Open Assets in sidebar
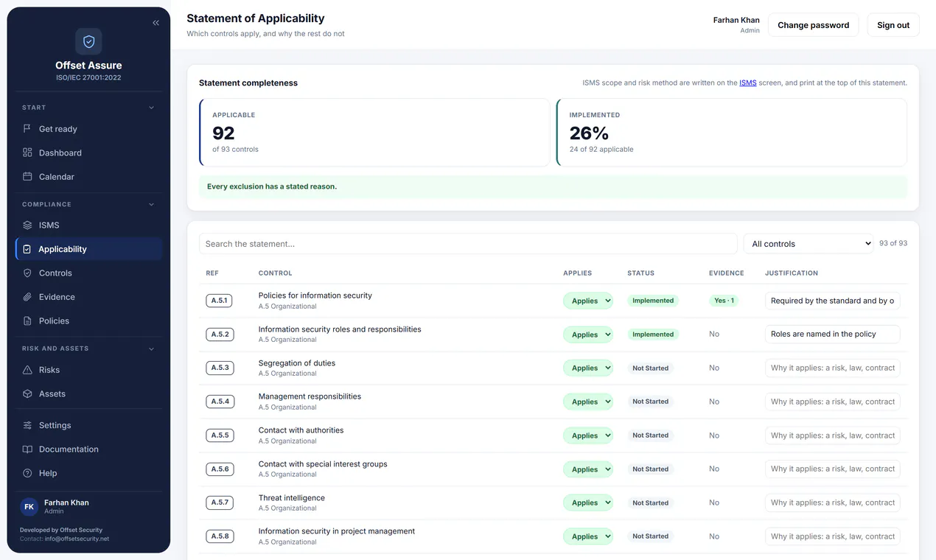Image resolution: width=936 pixels, height=560 pixels. point(88,394)
